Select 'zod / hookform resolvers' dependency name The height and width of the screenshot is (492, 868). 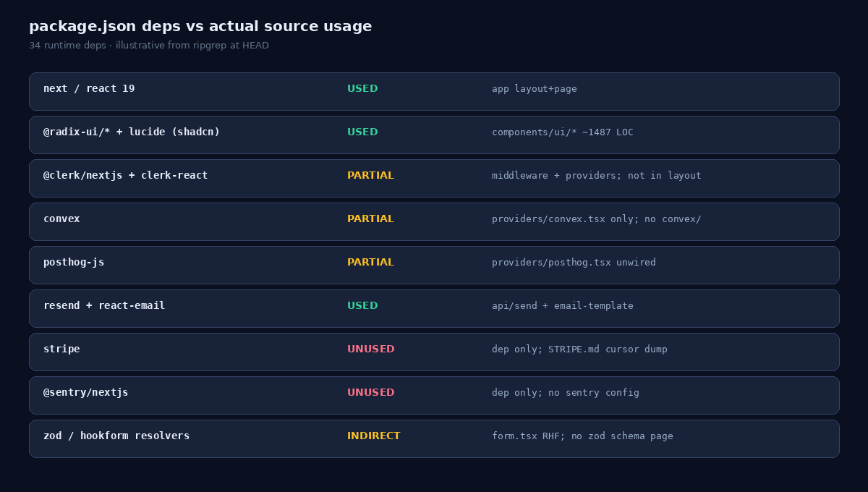coord(116,436)
